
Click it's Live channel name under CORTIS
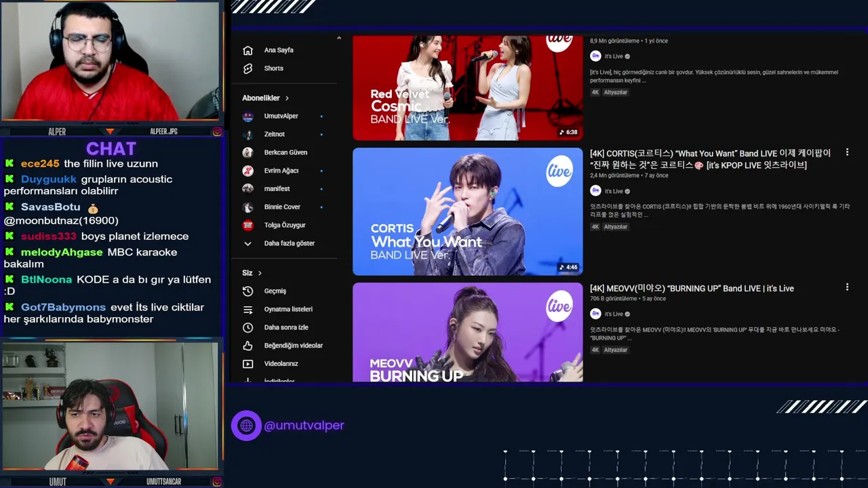(614, 191)
